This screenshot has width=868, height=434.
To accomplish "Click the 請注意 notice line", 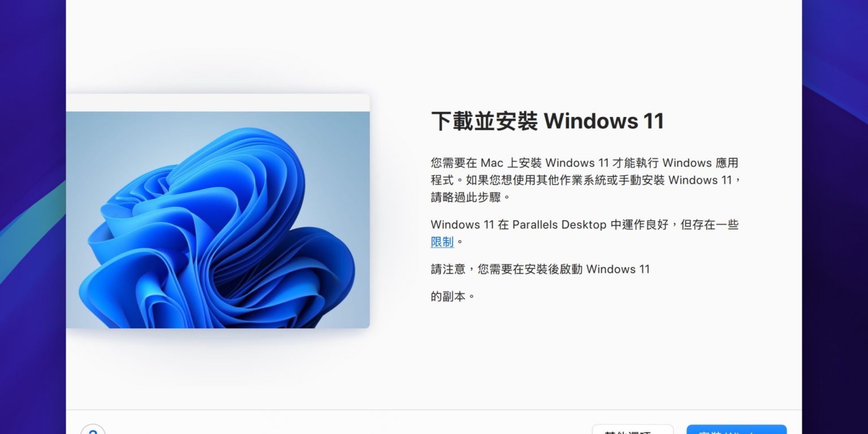I will [540, 269].
